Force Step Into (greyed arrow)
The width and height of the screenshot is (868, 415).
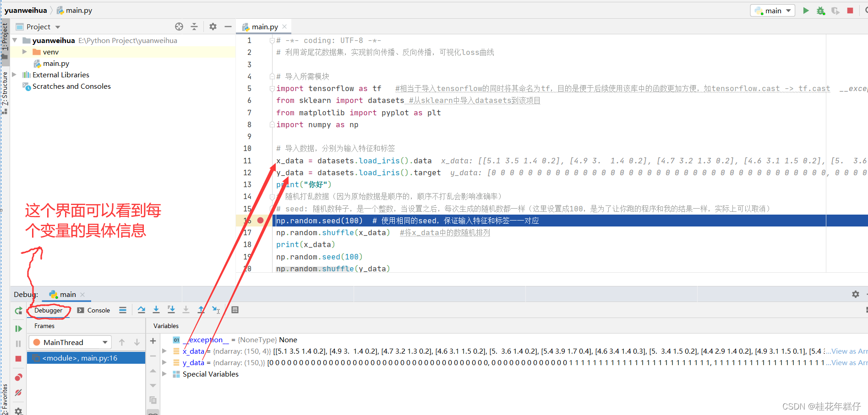click(186, 310)
